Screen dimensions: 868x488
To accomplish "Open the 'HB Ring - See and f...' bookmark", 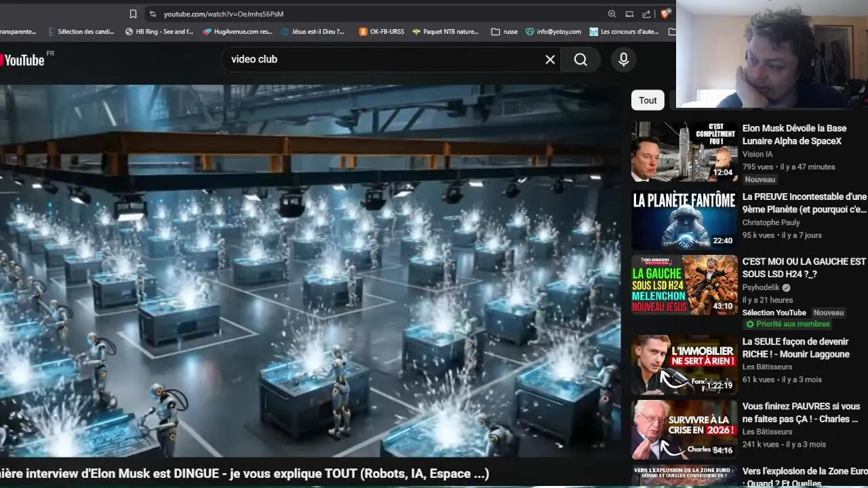I will [x=159, y=31].
